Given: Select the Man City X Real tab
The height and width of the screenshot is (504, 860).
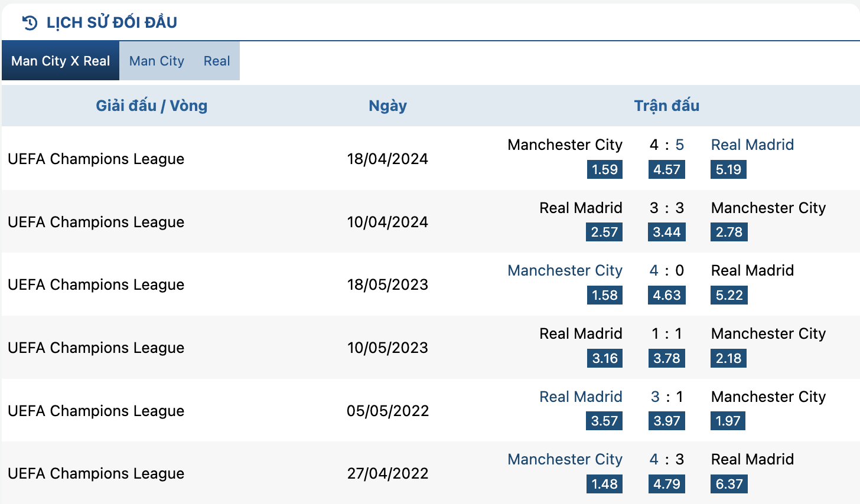Looking at the screenshot, I should pyautogui.click(x=60, y=61).
